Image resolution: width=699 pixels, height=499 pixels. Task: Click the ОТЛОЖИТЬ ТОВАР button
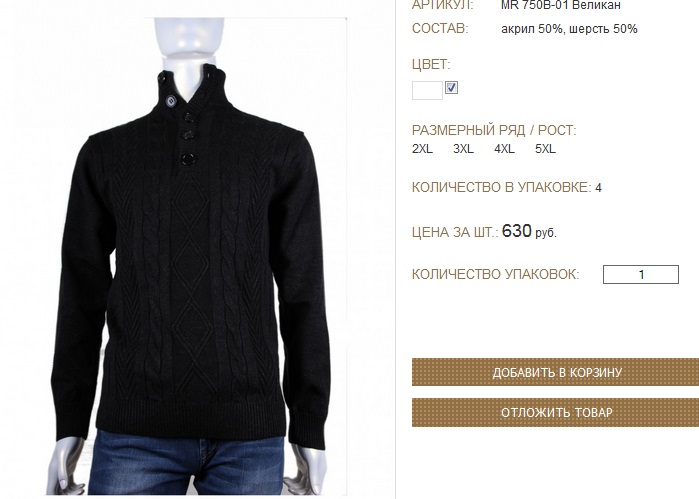pyautogui.click(x=555, y=412)
